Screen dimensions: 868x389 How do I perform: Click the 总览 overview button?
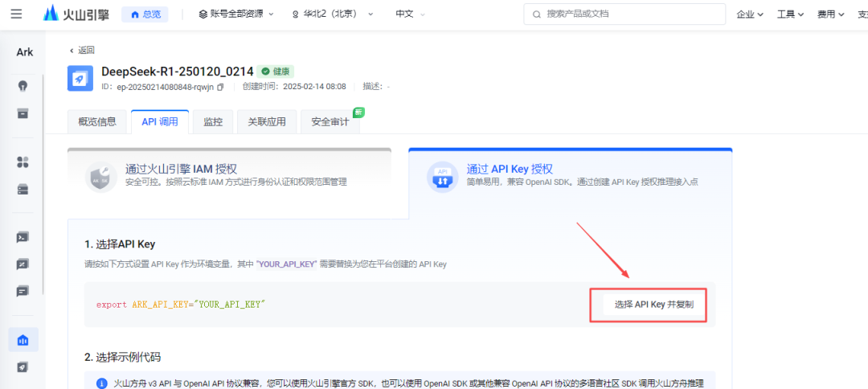click(x=145, y=14)
